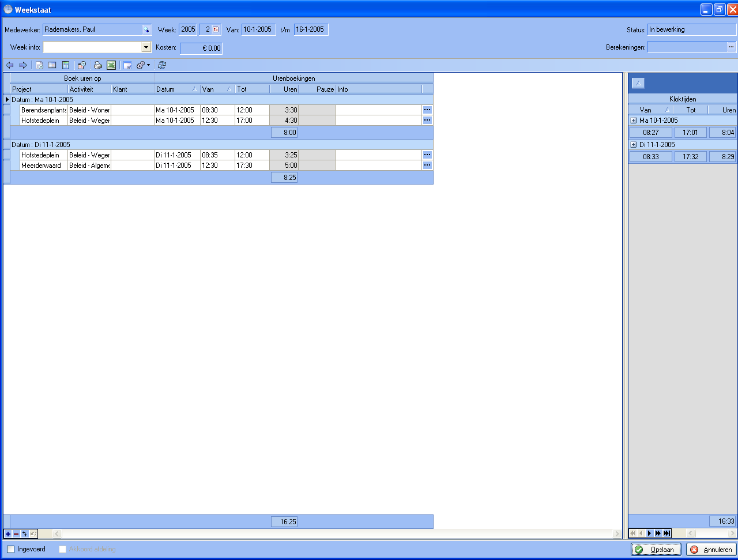738x560 pixels.
Task: Click the Tot column header in Urenboekingen
Action: click(x=252, y=89)
